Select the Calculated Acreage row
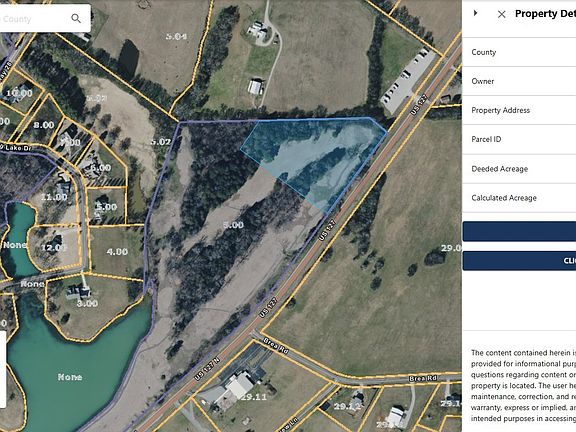576x432 pixels. click(519, 198)
